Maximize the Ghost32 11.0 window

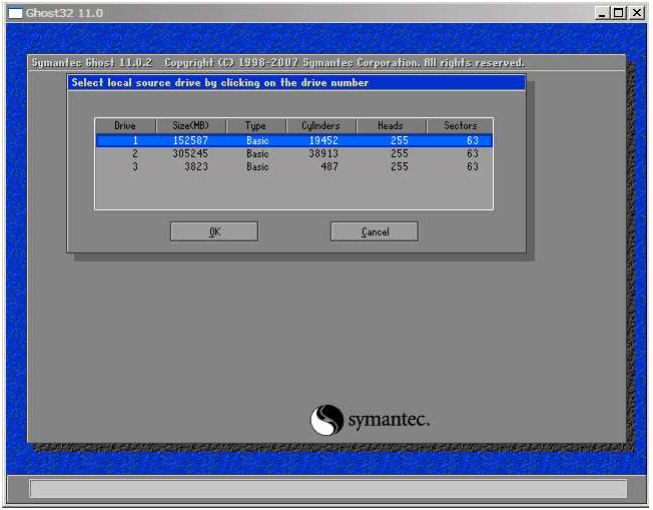tap(619, 13)
